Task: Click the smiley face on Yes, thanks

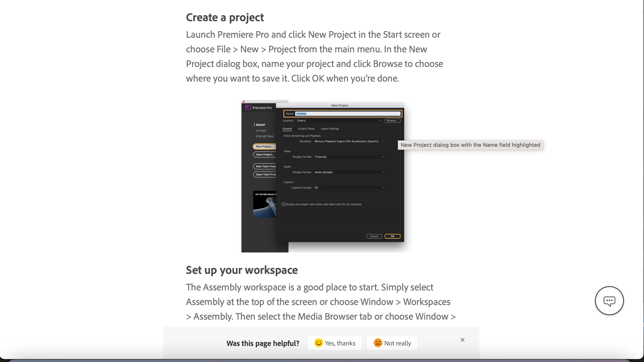Action: [318, 343]
